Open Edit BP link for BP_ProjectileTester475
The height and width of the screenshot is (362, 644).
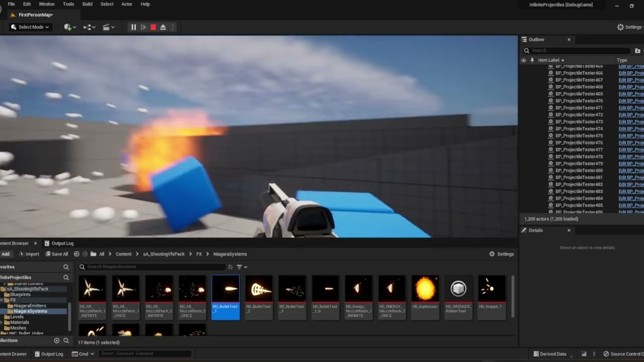click(631, 136)
